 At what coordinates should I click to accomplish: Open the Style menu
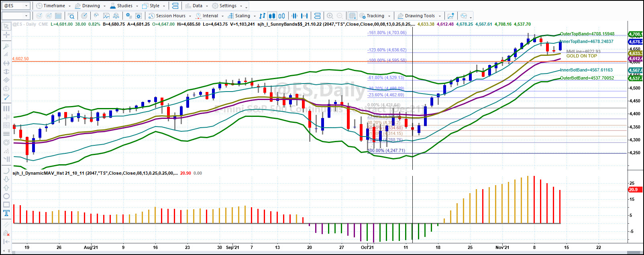pos(154,6)
